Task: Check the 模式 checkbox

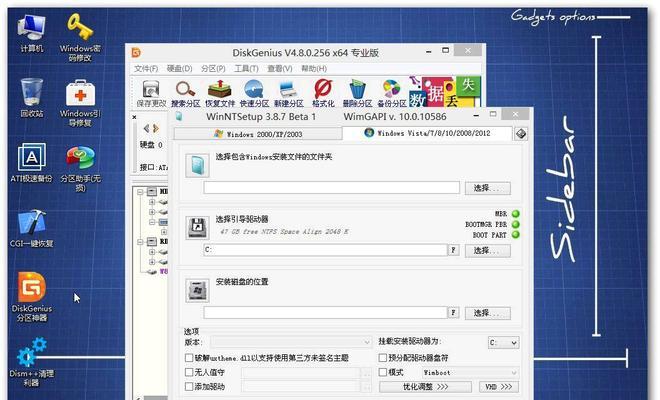Action: (x=383, y=372)
